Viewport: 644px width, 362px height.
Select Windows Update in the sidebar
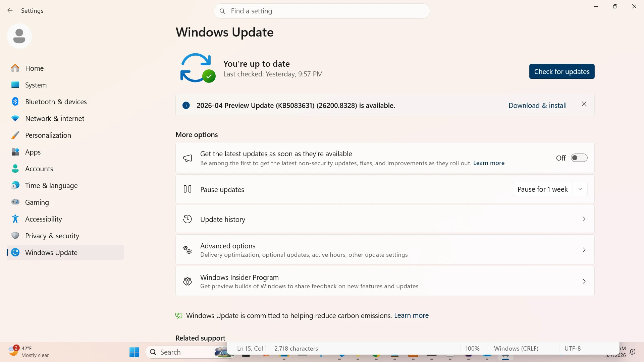pyautogui.click(x=65, y=252)
